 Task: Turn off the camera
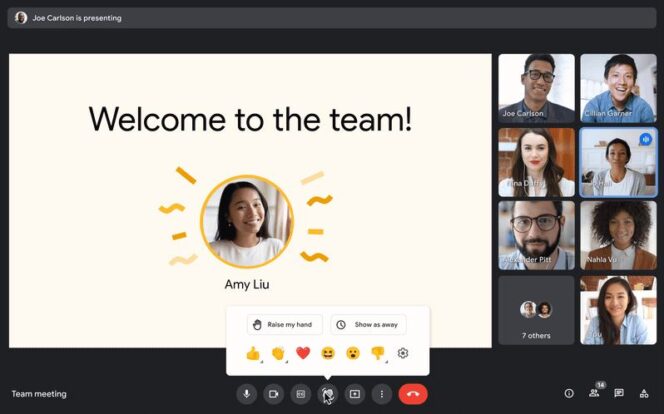coord(274,394)
